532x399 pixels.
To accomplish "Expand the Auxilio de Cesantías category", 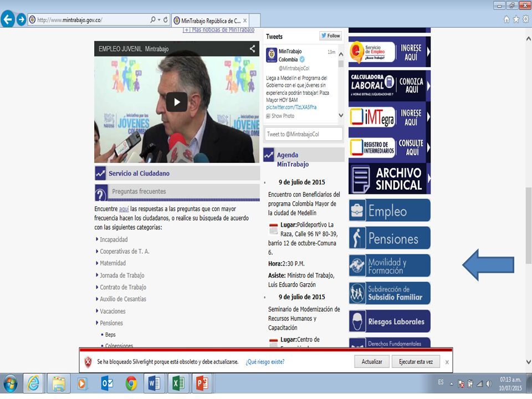I will 123,299.
